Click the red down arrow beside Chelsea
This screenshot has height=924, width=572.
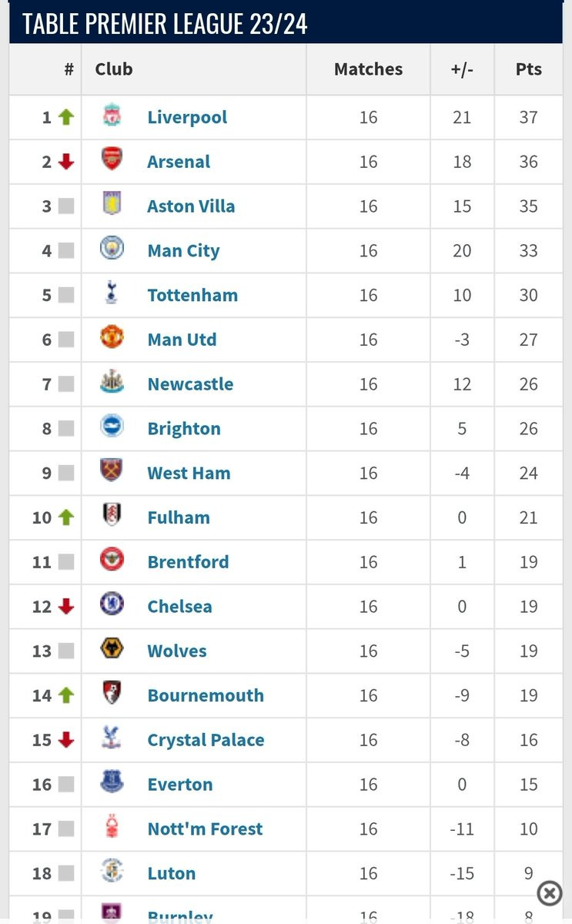pos(66,607)
